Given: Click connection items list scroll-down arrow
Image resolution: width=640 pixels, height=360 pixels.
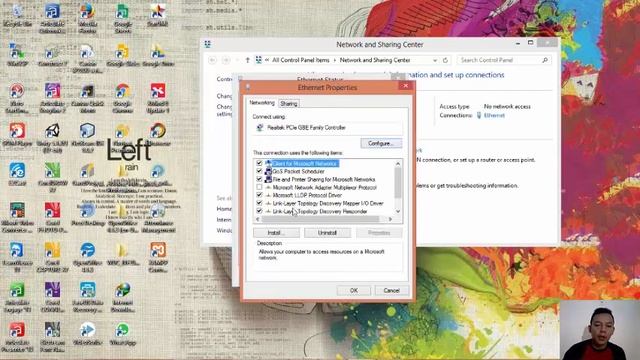Looking at the screenshot, I should pyautogui.click(x=398, y=211).
